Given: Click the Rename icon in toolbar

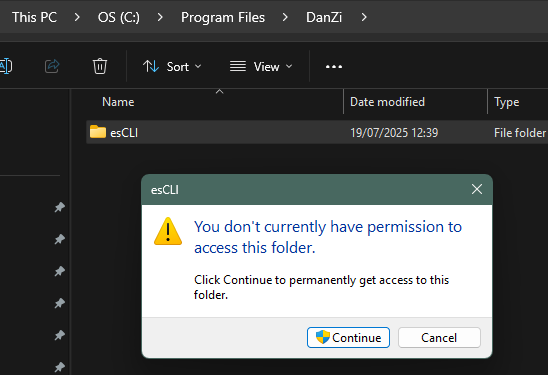Looking at the screenshot, I should 6,66.
